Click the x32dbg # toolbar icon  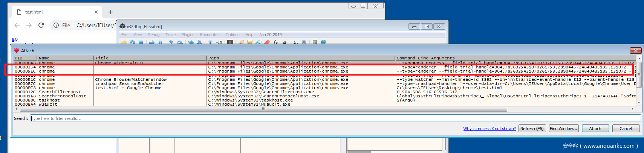point(285,42)
